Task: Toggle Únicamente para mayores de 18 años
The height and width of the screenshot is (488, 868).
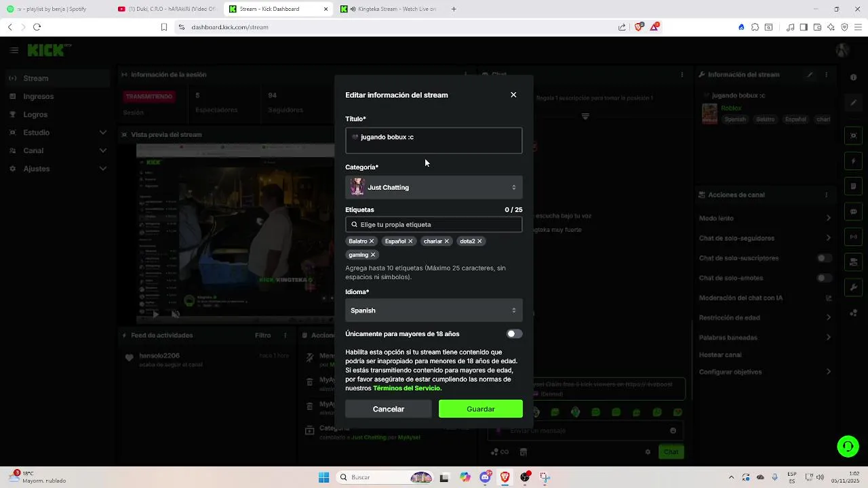Action: pyautogui.click(x=515, y=333)
